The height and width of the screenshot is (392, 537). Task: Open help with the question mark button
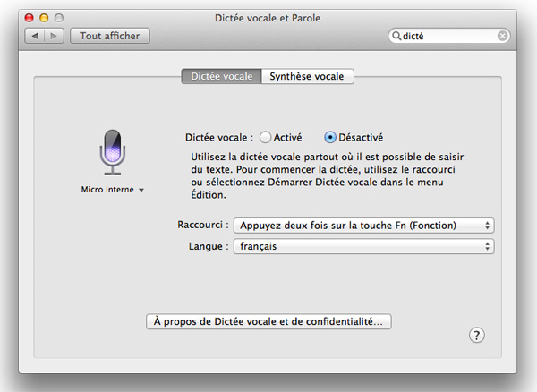click(x=477, y=334)
